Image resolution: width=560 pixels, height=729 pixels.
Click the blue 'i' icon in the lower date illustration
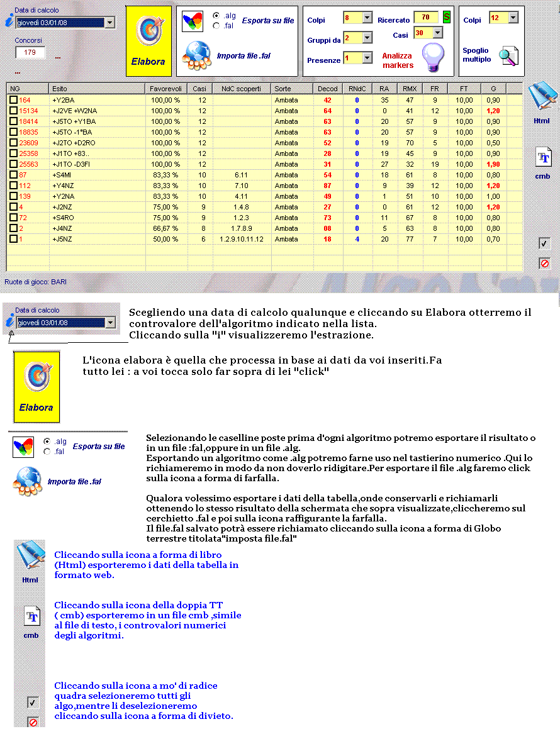(x=10, y=320)
